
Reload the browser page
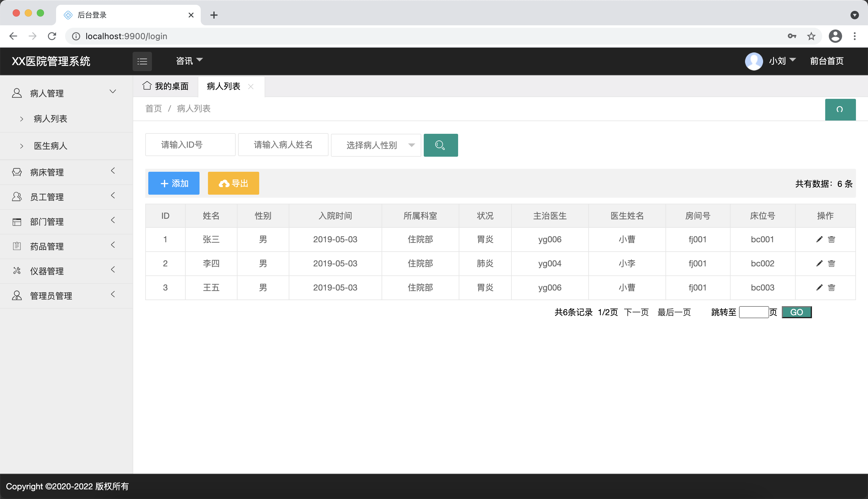coord(52,36)
